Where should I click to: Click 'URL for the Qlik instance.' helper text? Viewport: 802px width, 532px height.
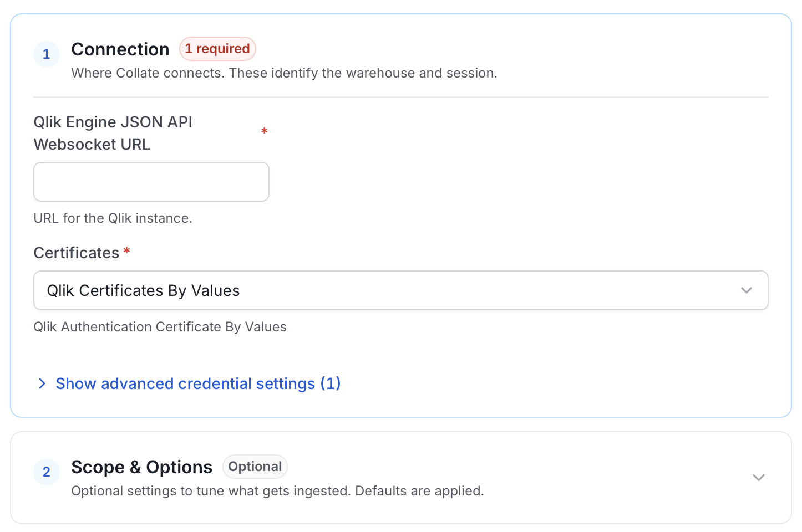113,218
